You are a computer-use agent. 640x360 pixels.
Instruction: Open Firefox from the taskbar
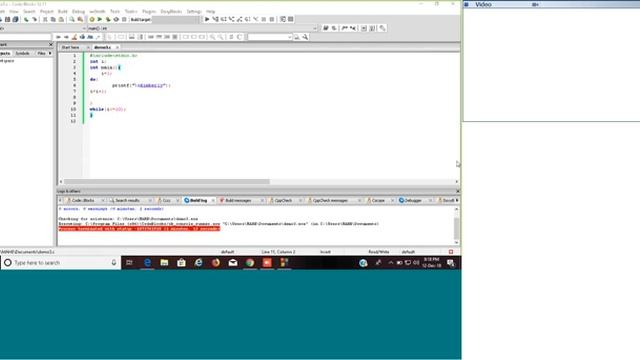[x=216, y=262]
